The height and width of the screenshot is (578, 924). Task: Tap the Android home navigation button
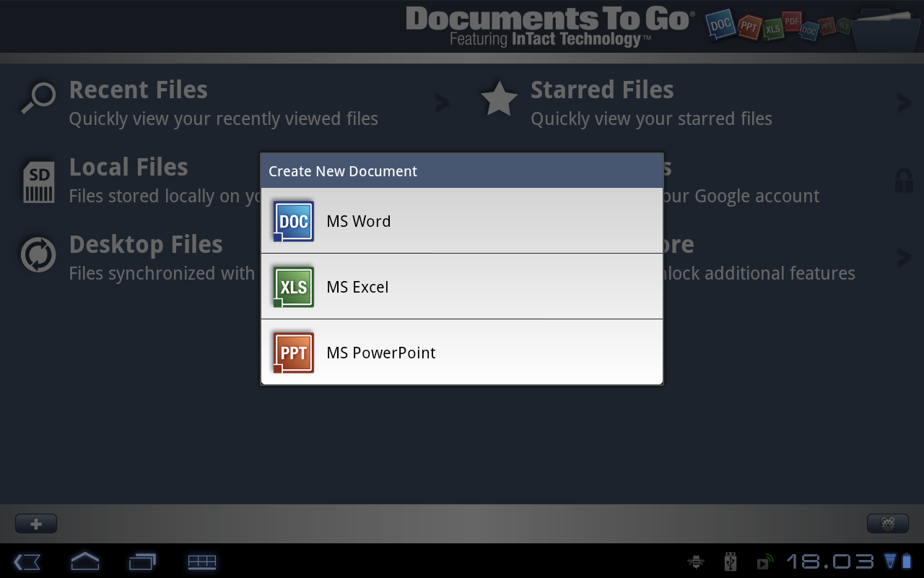point(85,561)
